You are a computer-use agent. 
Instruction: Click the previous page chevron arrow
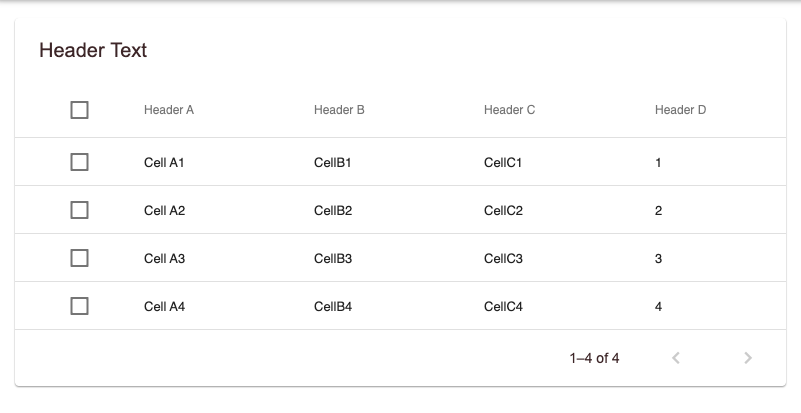pyautogui.click(x=676, y=358)
